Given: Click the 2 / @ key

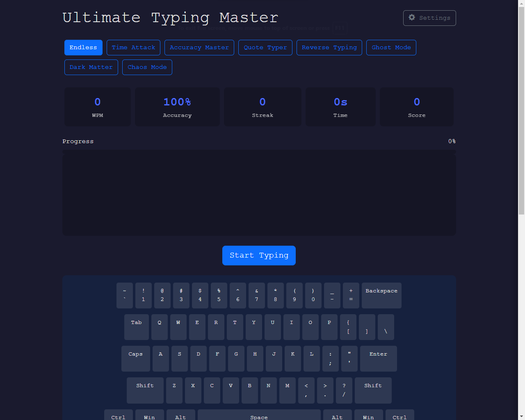Looking at the screenshot, I should click(162, 295).
